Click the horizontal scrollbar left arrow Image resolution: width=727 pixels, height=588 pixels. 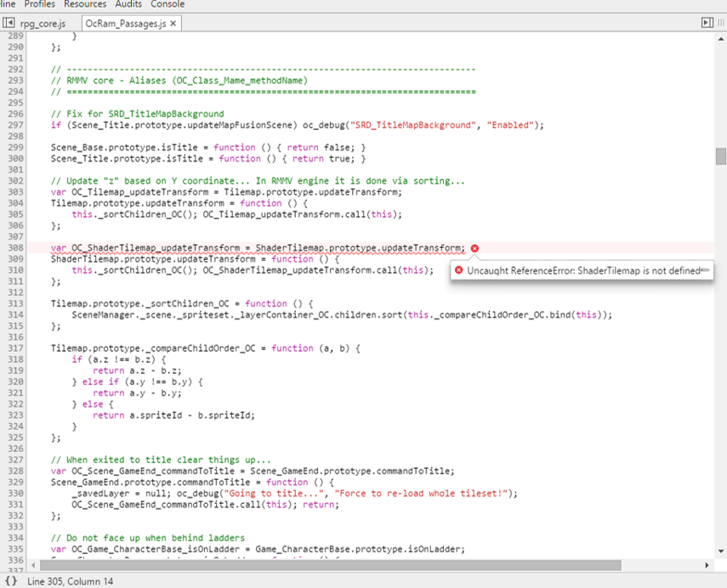(x=33, y=565)
